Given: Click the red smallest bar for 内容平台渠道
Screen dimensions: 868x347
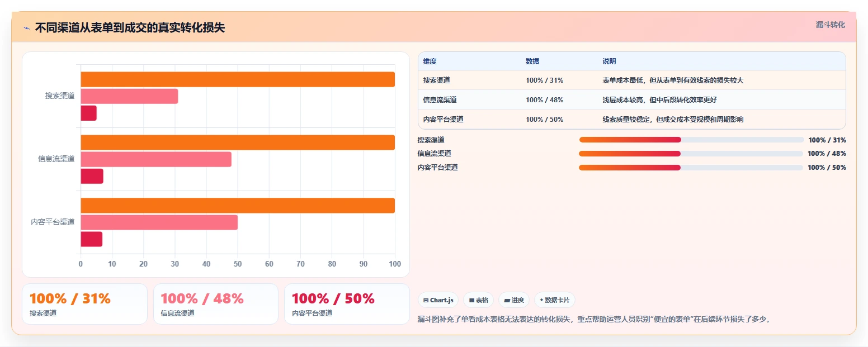Looking at the screenshot, I should [x=91, y=239].
